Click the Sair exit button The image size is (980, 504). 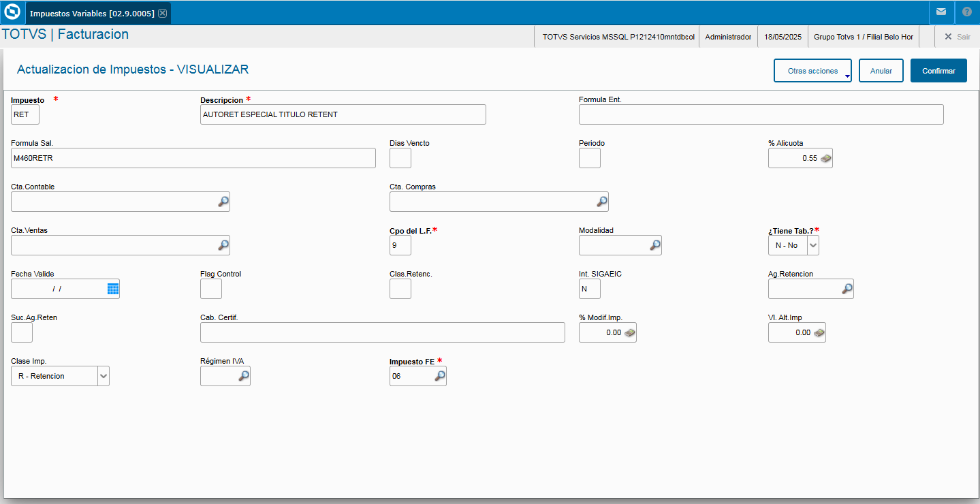click(x=957, y=37)
